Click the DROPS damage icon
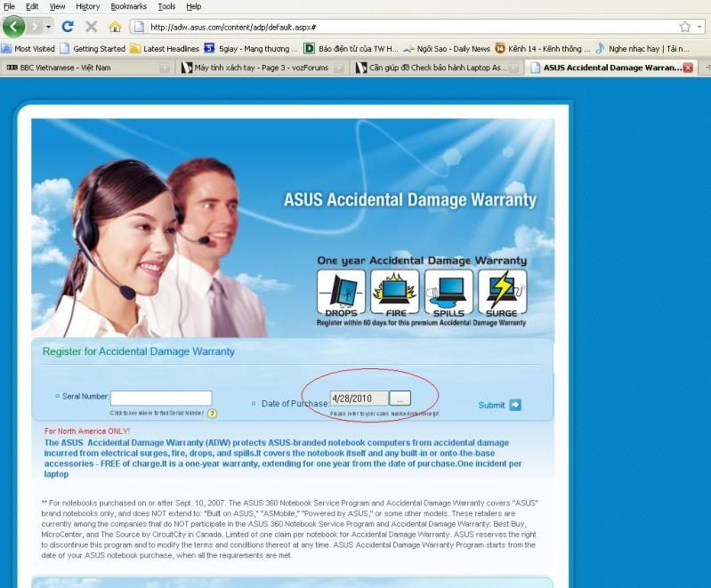 pos(341,294)
